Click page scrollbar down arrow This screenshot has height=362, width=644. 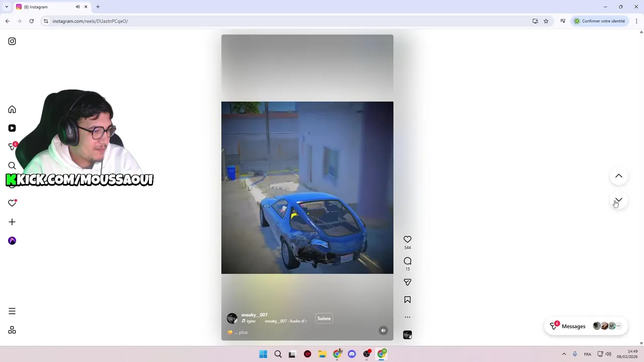click(x=641, y=343)
